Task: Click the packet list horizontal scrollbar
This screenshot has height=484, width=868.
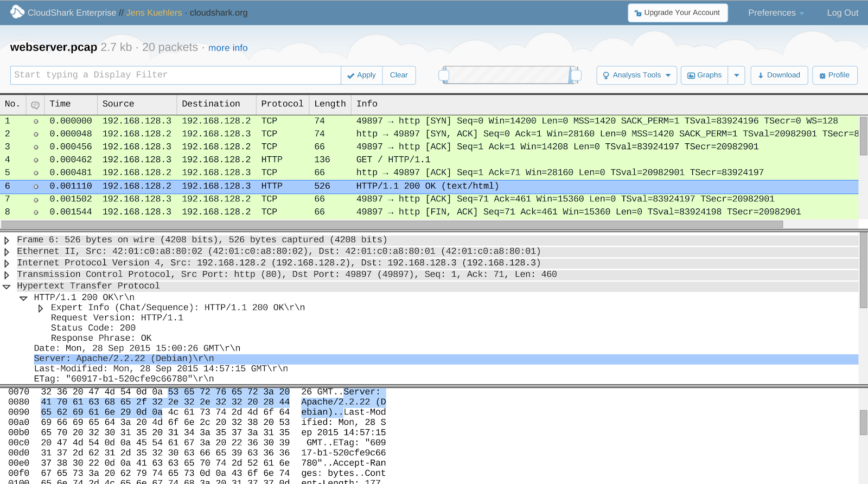Action: pos(392,224)
